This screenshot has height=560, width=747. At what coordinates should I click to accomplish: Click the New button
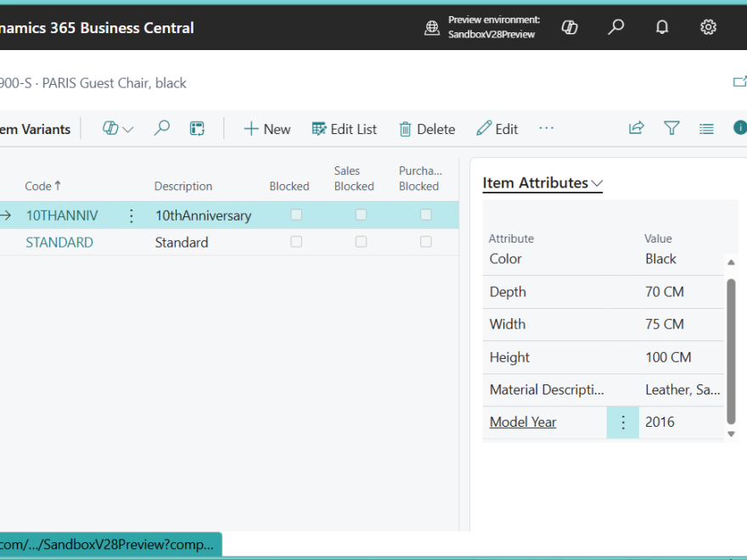[267, 129]
